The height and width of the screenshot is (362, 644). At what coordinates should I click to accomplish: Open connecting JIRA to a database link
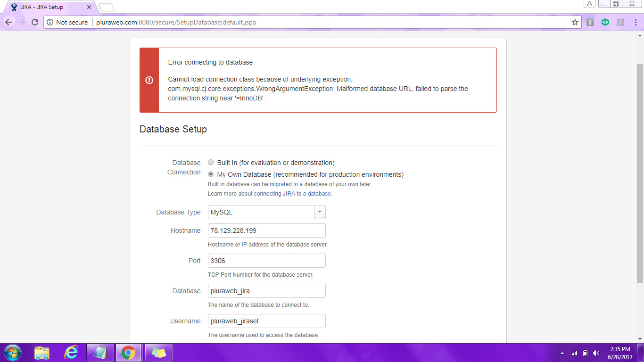292,194
